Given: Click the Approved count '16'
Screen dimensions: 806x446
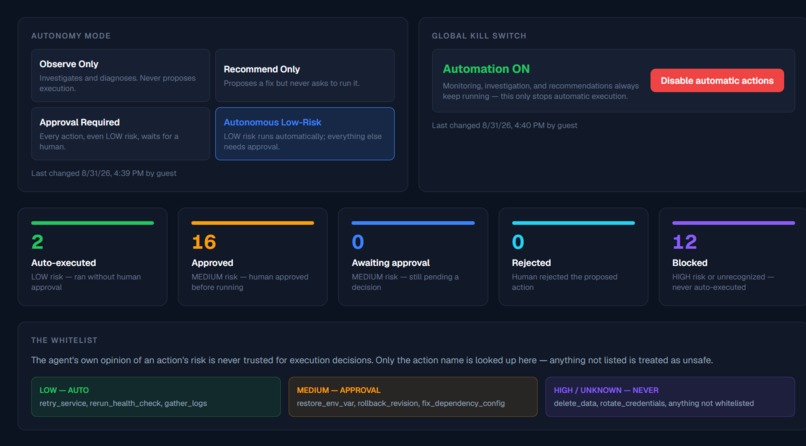Looking at the screenshot, I should (204, 242).
